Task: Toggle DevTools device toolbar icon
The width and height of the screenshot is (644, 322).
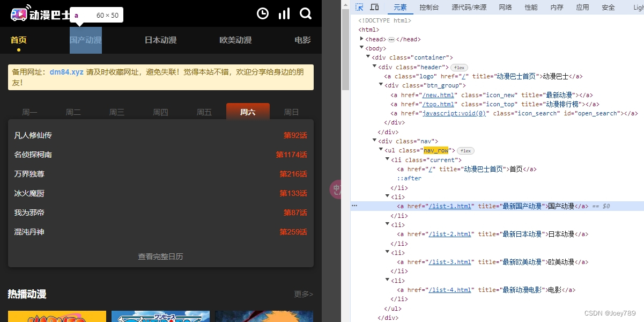Action: (374, 7)
